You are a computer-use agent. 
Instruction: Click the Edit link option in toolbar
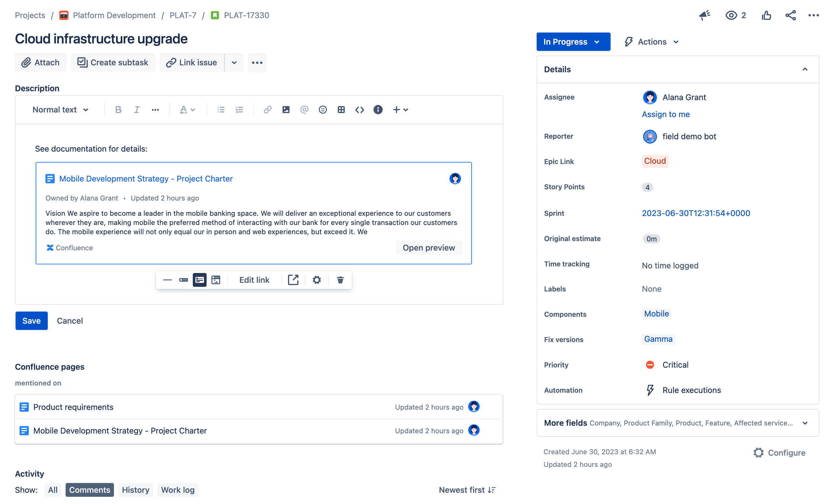tap(254, 279)
